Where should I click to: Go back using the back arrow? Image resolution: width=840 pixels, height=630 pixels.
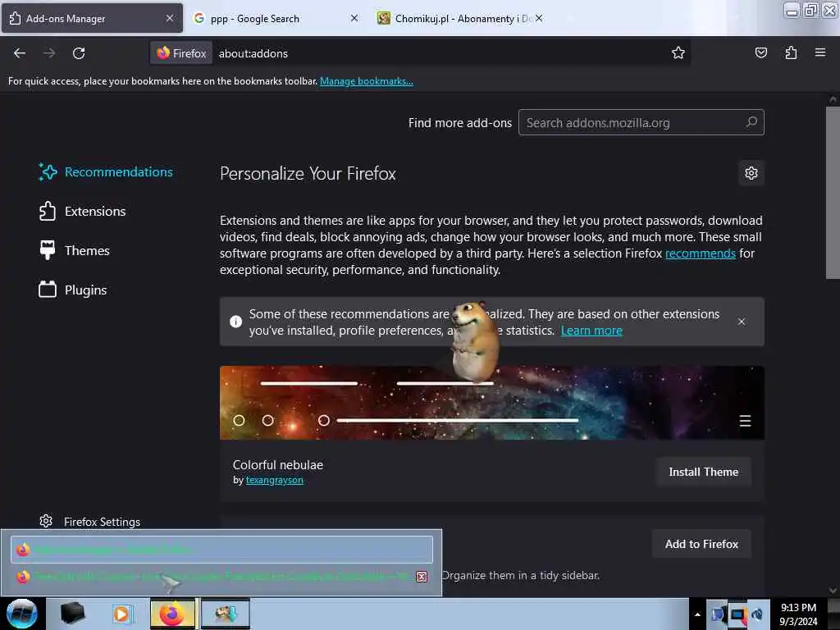[x=20, y=53]
